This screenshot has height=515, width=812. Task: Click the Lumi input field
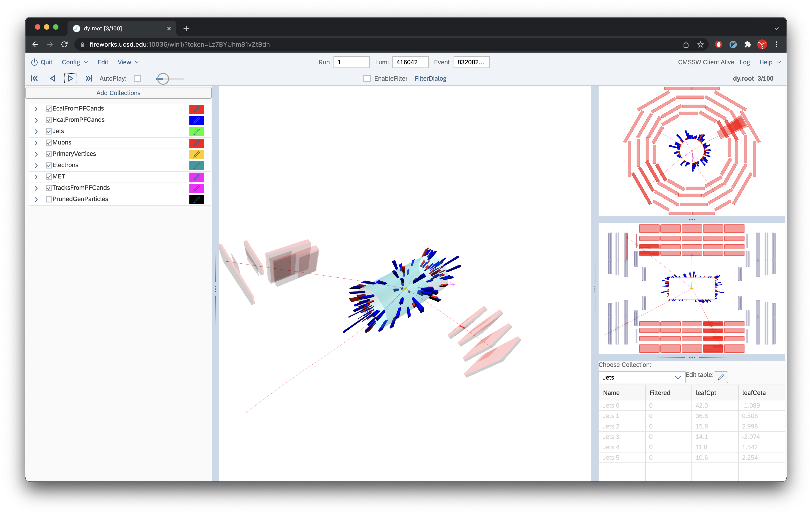point(410,62)
